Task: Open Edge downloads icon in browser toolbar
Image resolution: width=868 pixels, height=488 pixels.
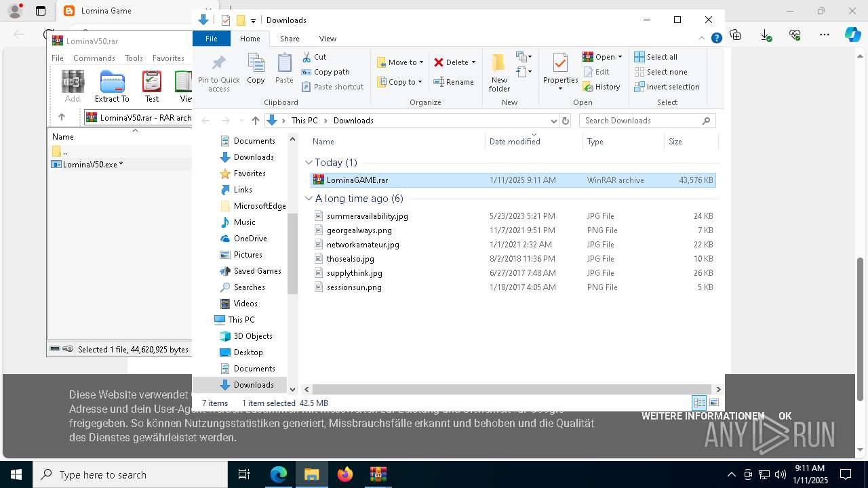Action: (x=766, y=35)
